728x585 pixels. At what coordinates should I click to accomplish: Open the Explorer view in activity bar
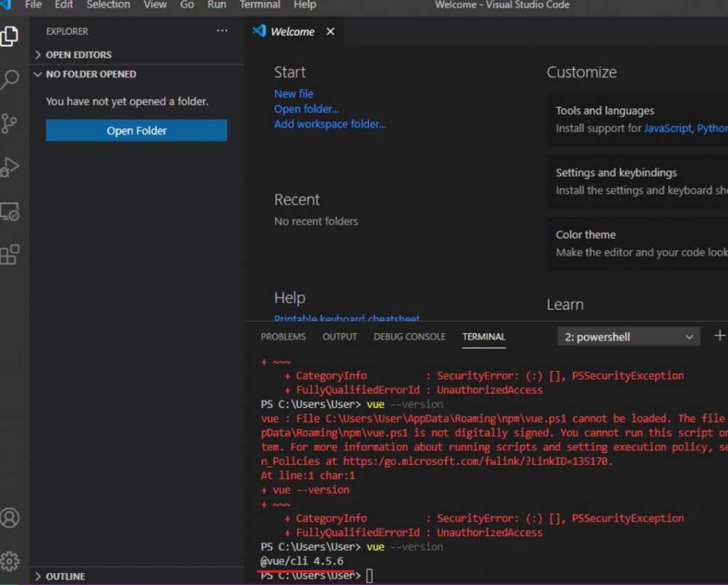click(x=9, y=36)
